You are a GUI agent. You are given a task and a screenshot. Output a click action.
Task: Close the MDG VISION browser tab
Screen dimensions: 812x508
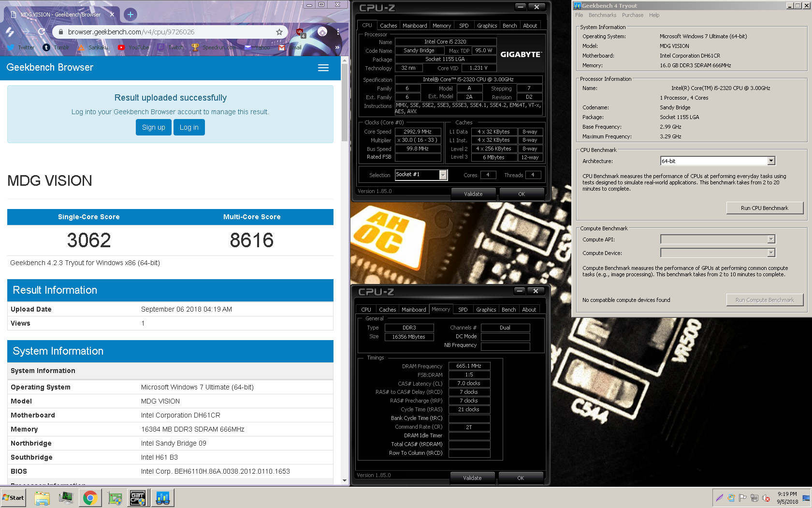click(112, 15)
